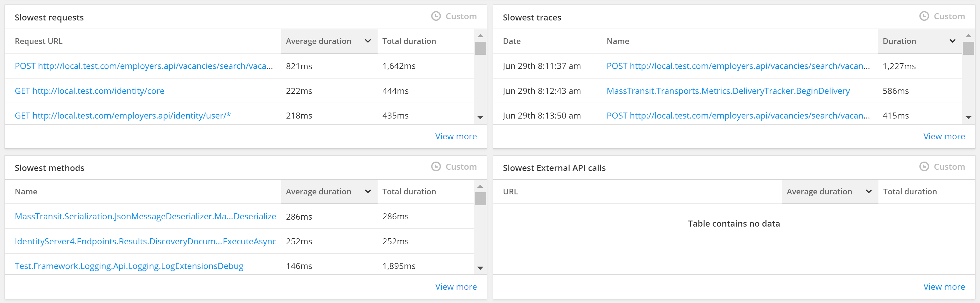
Task: Open GET employers.api/identity/user/* request link
Action: point(122,116)
